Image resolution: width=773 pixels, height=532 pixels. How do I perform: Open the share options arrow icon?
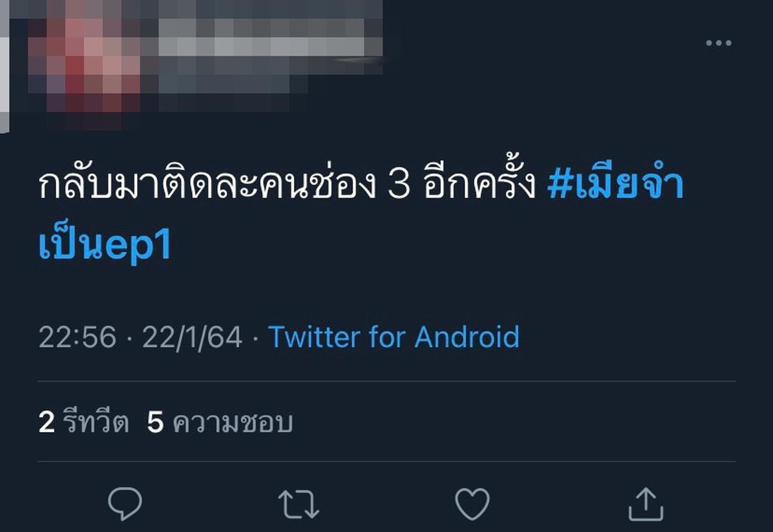click(646, 504)
